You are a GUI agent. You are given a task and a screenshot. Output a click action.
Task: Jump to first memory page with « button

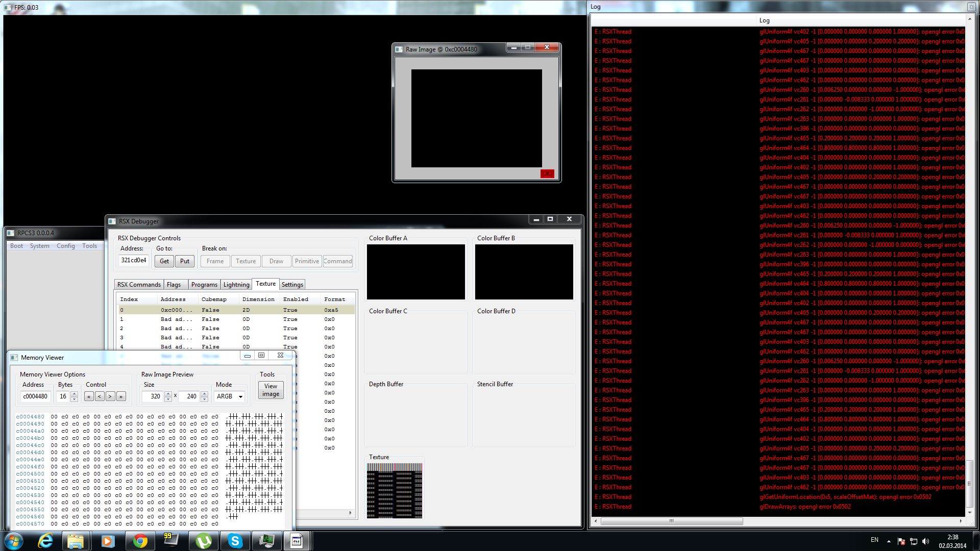[x=89, y=396]
